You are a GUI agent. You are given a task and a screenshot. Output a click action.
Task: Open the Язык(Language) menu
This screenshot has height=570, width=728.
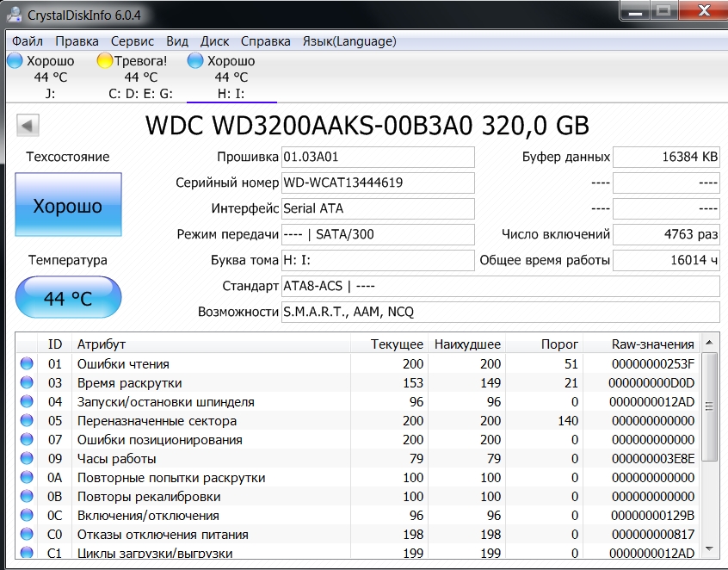tap(349, 41)
